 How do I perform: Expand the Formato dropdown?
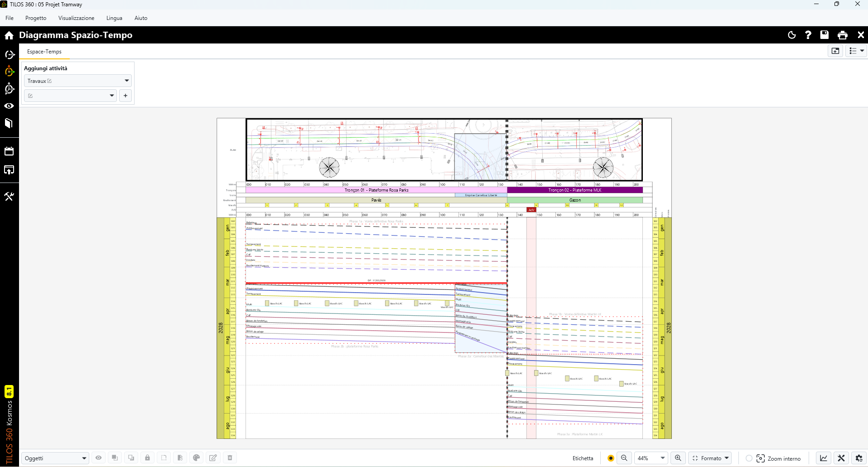tap(710, 458)
